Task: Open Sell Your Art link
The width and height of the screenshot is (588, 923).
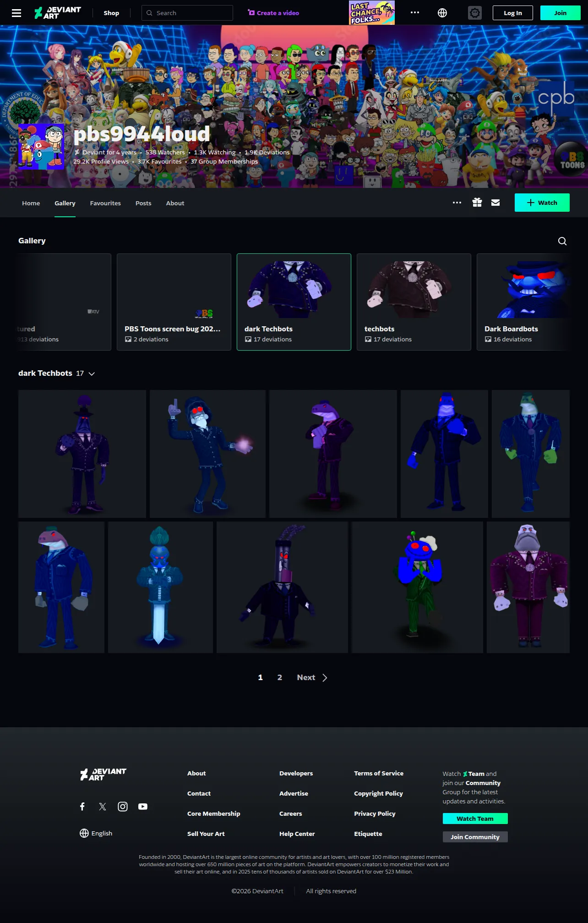Action: [206, 834]
